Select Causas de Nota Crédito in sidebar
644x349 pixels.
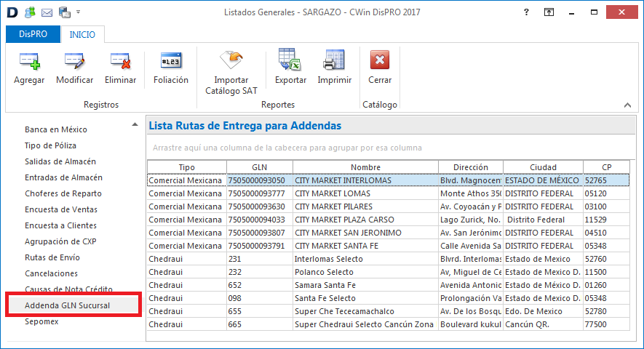[x=68, y=289]
